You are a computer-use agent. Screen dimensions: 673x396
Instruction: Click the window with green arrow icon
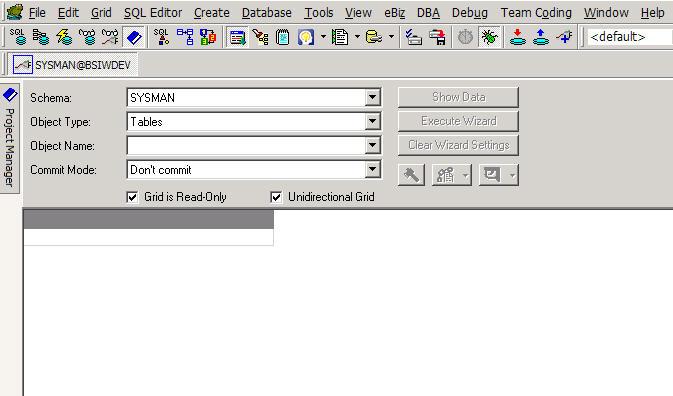tap(237, 37)
